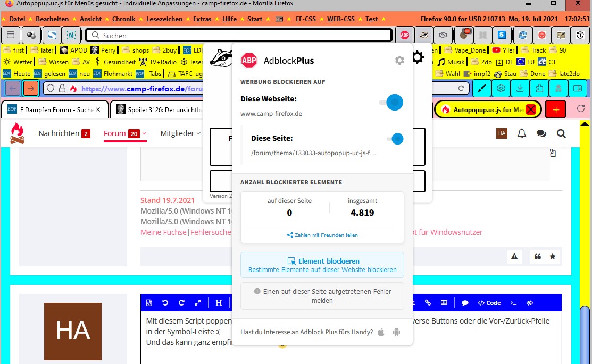This screenshot has height=364, width=592.
Task: Click the site camp-firefox flame logo
Action: point(17,133)
